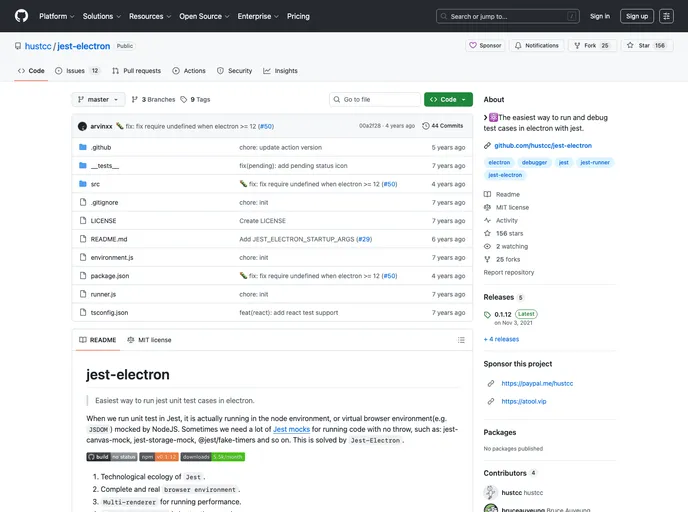Switch to the Insights tab
Image resolution: width=688 pixels, height=512 pixels.
(280, 71)
